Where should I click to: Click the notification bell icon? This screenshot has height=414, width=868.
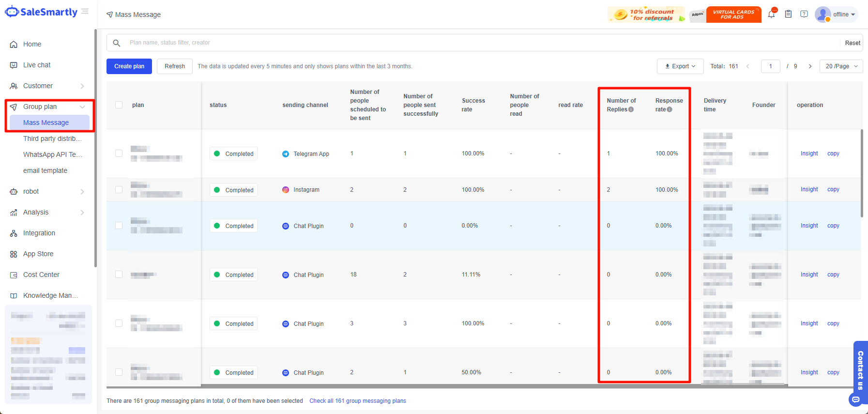771,15
